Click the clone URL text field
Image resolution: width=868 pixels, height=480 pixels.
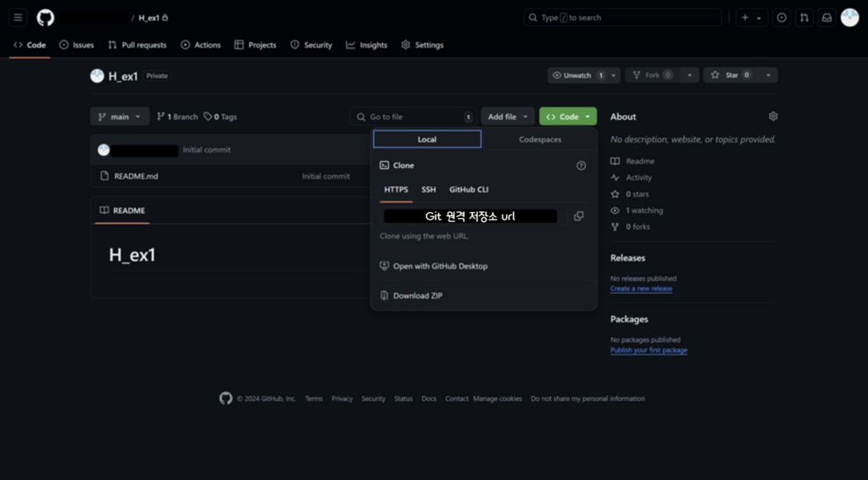coord(473,216)
